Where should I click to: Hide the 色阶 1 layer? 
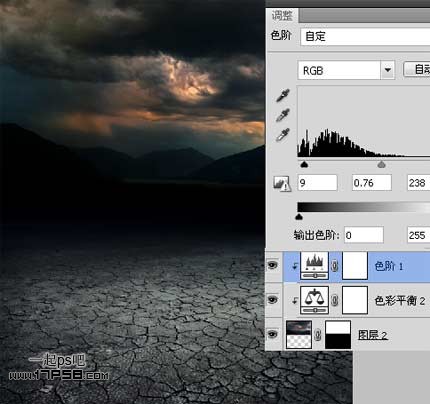[273, 265]
